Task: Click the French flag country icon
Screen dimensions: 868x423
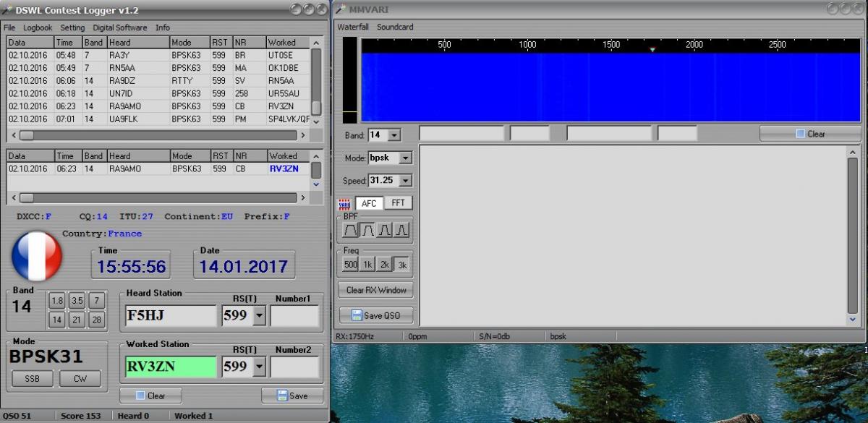Action: (x=37, y=257)
